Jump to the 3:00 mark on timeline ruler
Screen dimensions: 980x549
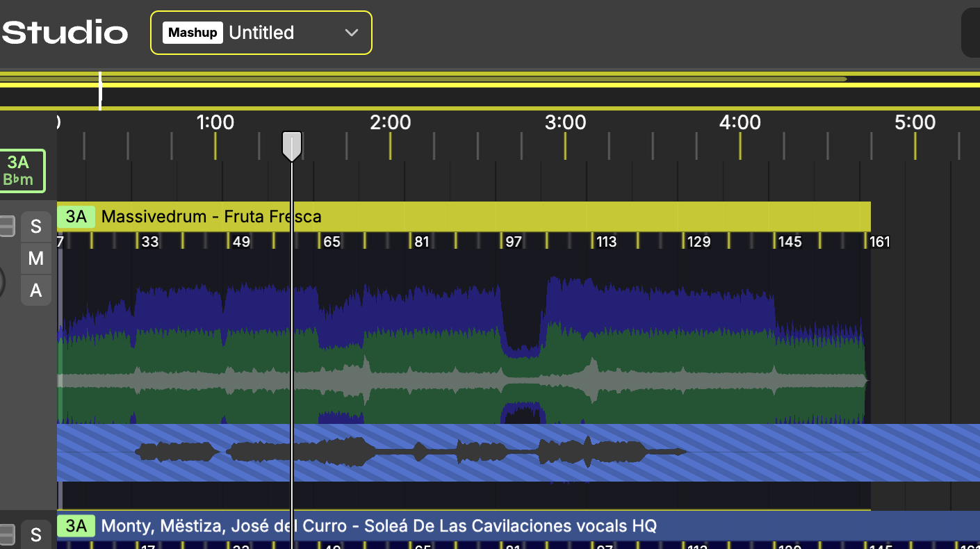(565, 124)
